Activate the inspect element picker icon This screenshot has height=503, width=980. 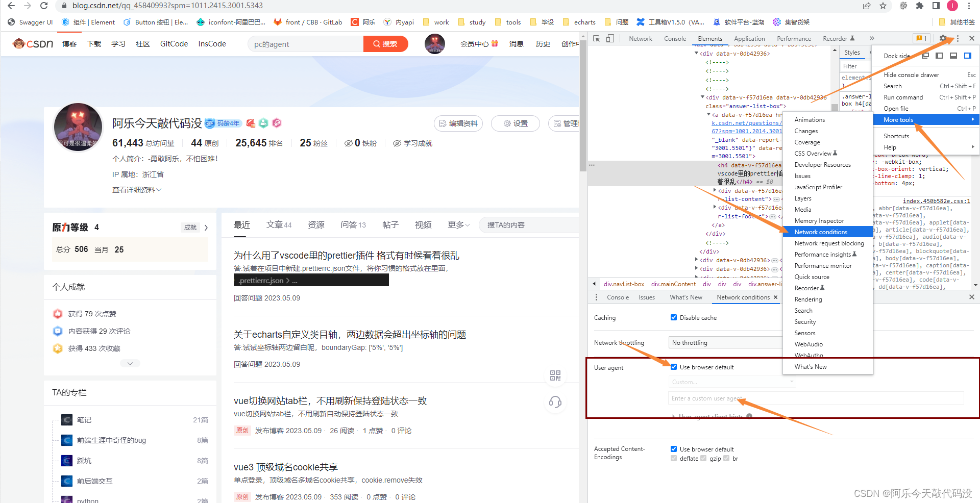(x=596, y=38)
